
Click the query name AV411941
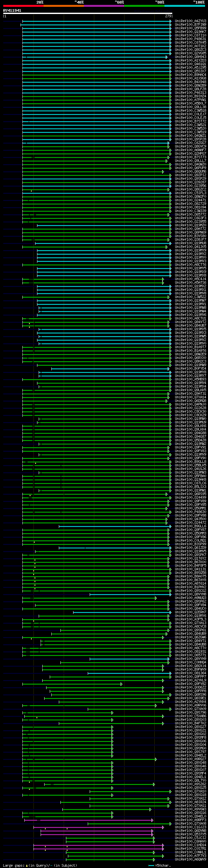[x=12, y=10]
